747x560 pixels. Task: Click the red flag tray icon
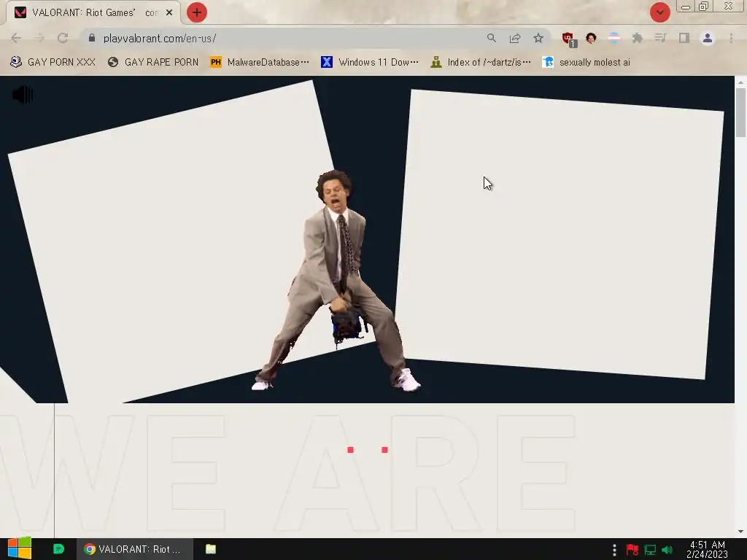point(632,550)
